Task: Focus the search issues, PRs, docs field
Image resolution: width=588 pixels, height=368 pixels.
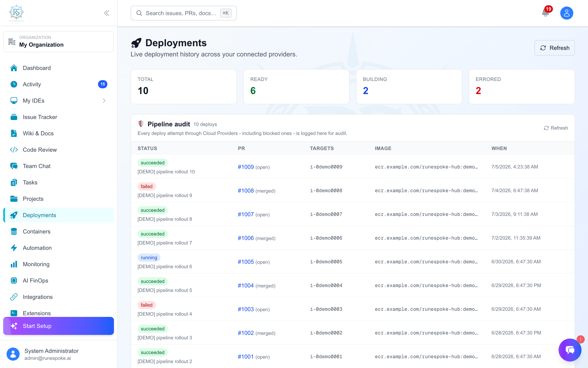Action: [x=184, y=13]
